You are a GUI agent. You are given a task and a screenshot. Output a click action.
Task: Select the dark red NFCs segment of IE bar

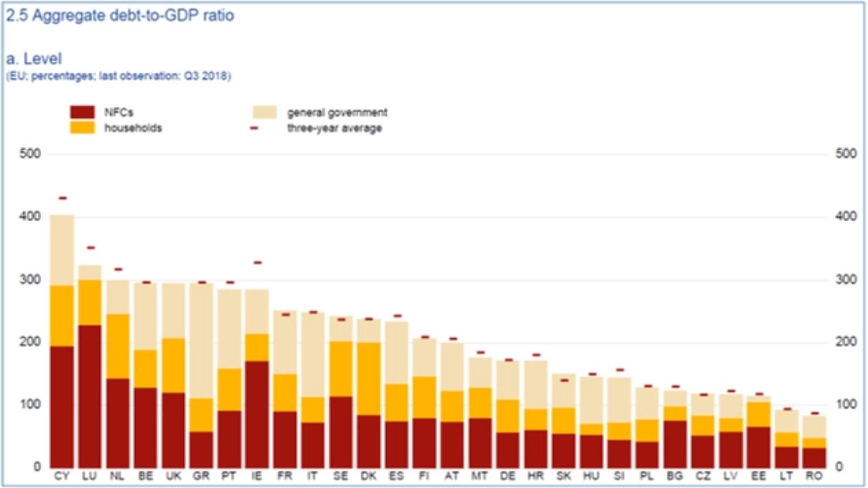tap(257, 413)
